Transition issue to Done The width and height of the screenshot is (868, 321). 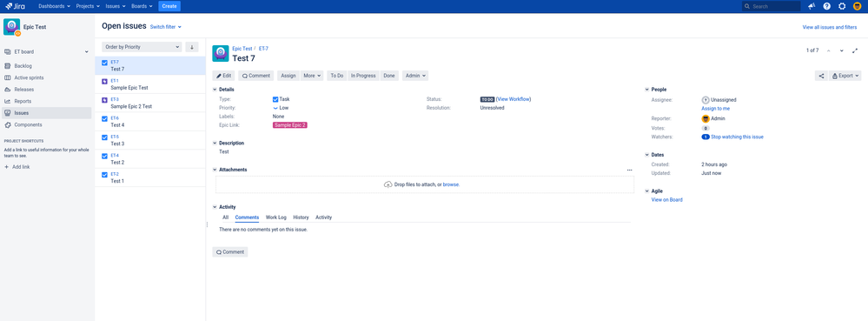click(389, 76)
